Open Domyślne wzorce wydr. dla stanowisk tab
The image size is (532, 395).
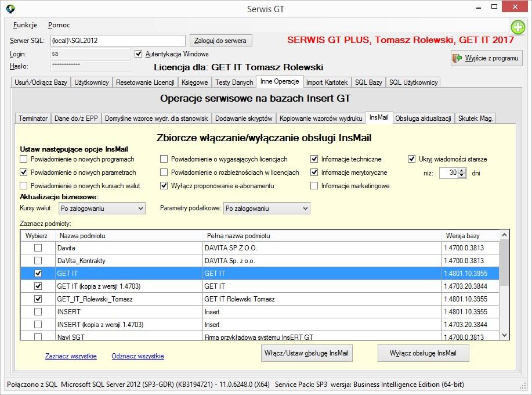coord(157,118)
